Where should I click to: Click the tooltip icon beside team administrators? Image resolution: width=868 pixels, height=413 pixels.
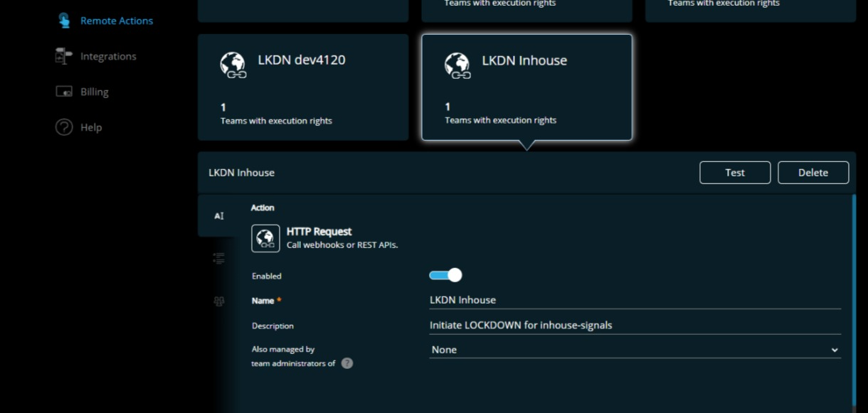point(346,363)
